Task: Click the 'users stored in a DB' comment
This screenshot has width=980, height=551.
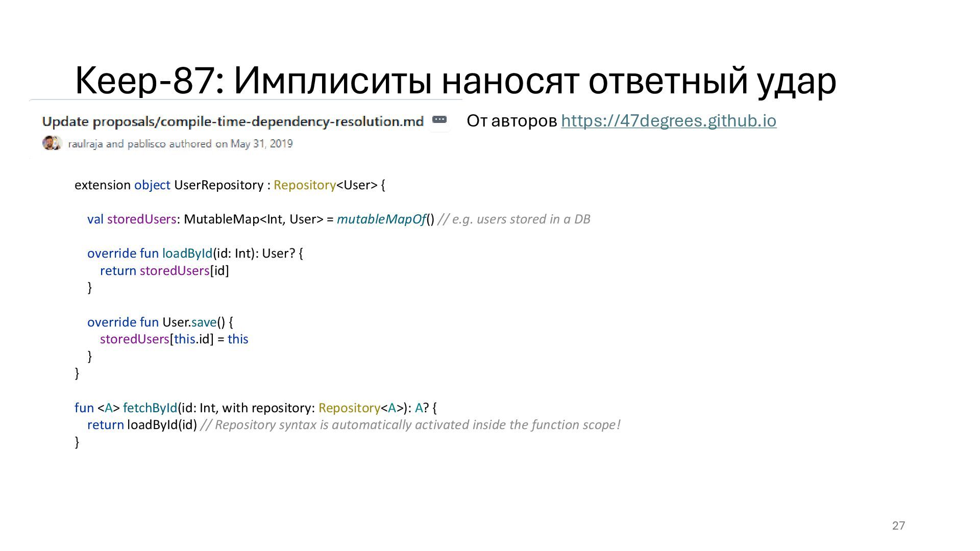Action: (x=514, y=219)
